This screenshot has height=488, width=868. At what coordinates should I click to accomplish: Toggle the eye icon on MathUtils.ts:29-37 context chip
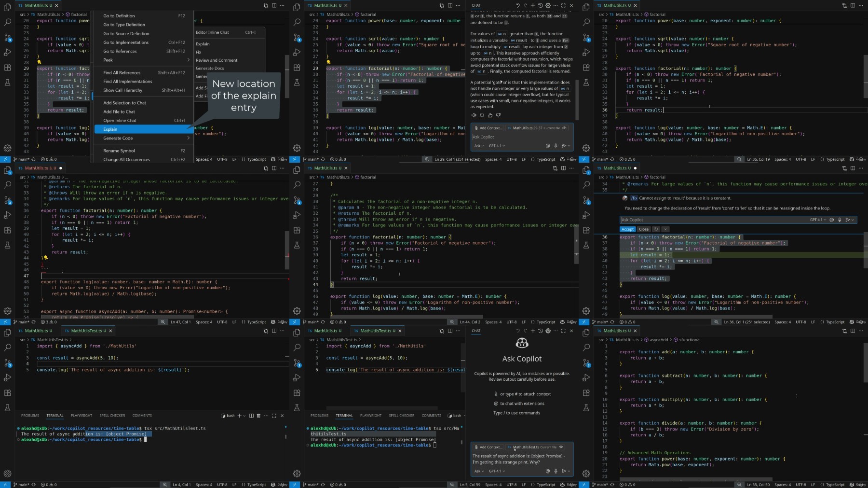click(564, 128)
